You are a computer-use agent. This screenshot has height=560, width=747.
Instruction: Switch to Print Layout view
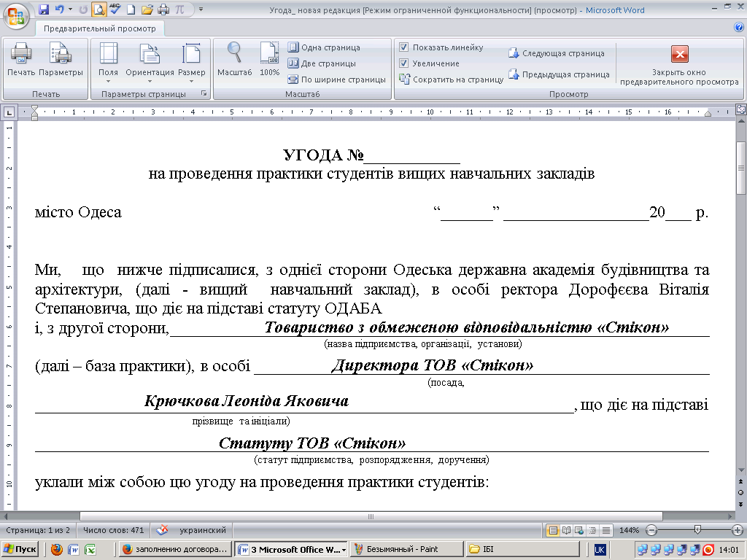pyautogui.click(x=553, y=530)
